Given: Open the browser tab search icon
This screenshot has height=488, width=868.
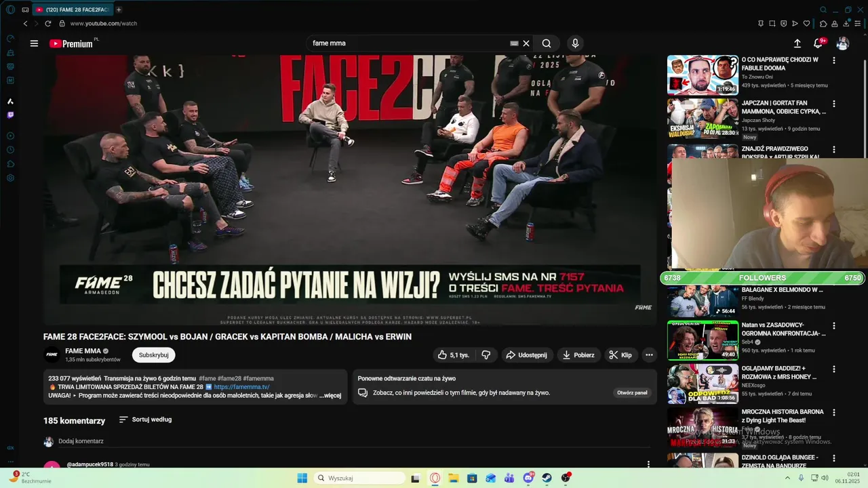Looking at the screenshot, I should click(x=823, y=9).
